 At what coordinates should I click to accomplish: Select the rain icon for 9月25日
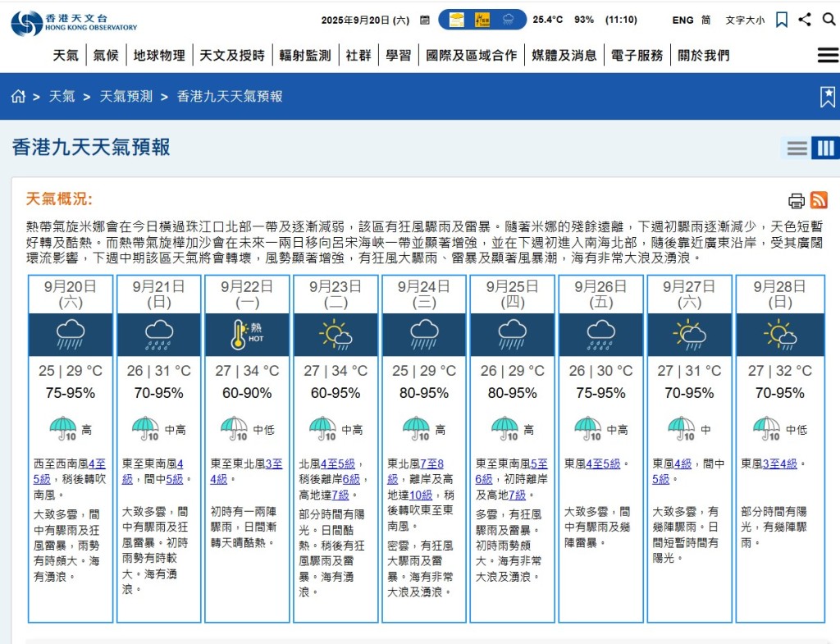tap(513, 335)
